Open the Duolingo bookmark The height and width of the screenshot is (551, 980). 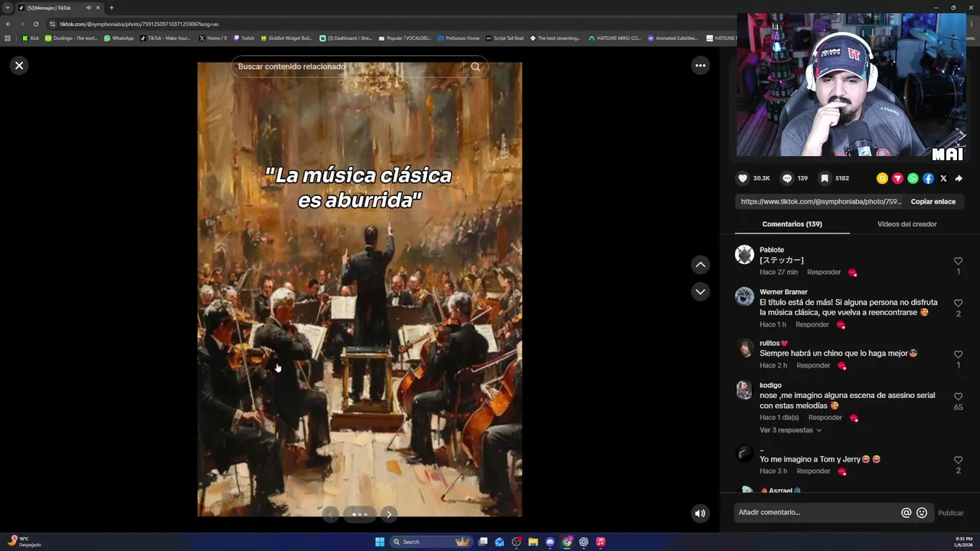[71, 38]
